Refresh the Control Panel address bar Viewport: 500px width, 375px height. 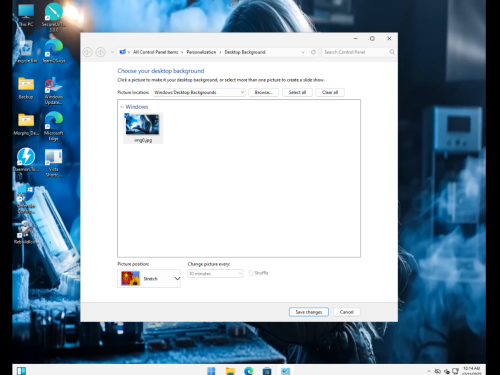[x=313, y=52]
